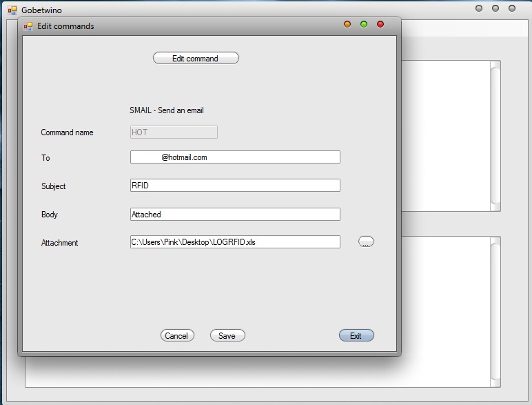The image size is (532, 405).
Task: Click the To email address field
Action: pos(235,157)
